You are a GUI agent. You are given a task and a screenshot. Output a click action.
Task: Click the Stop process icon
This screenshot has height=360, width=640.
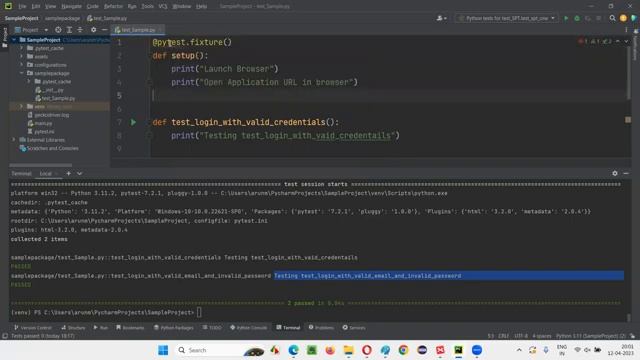point(599,18)
